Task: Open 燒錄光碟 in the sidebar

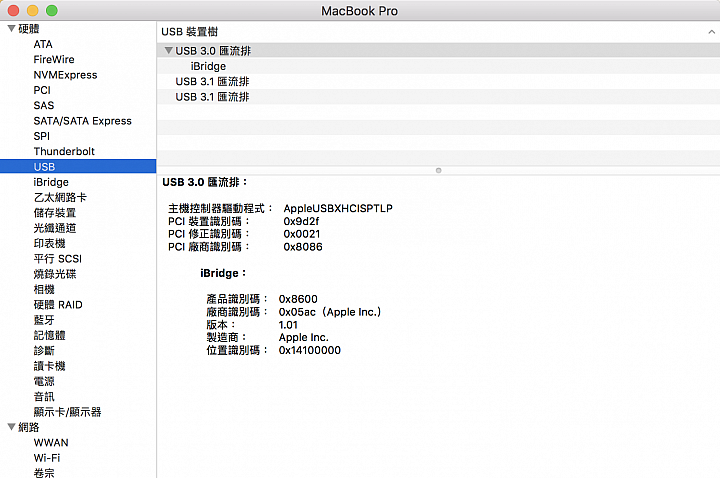Action: [55, 274]
